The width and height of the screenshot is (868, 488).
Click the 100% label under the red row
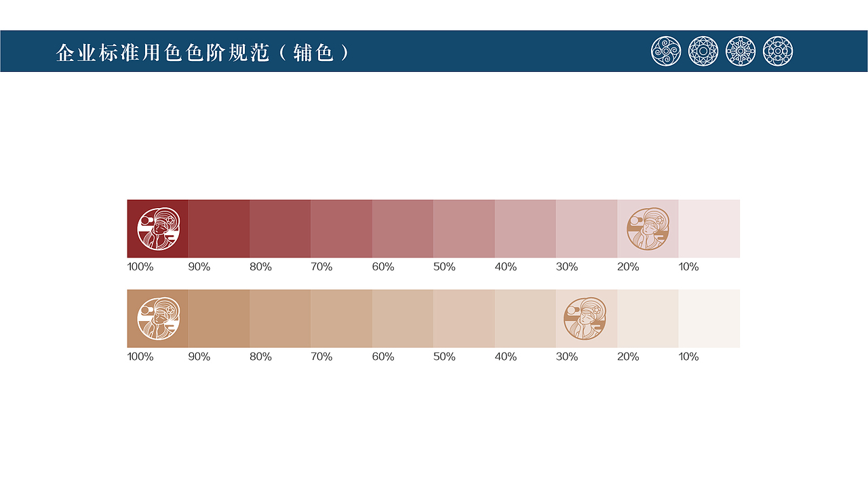[140, 267]
